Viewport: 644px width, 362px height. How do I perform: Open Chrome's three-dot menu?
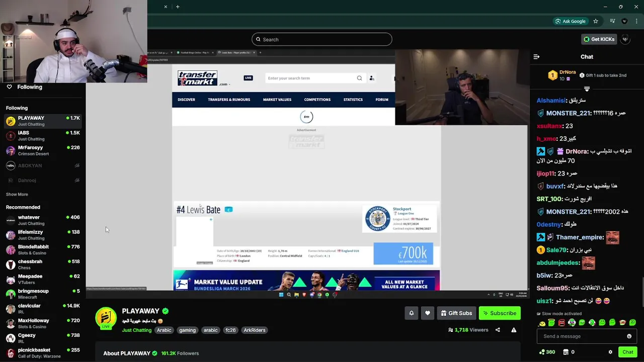[636, 21]
